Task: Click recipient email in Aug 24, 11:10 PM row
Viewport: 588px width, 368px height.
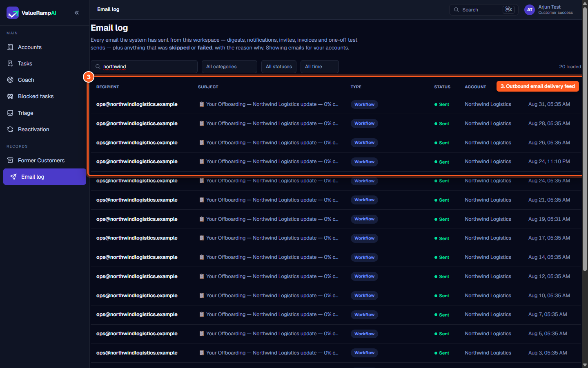Action: tap(137, 162)
